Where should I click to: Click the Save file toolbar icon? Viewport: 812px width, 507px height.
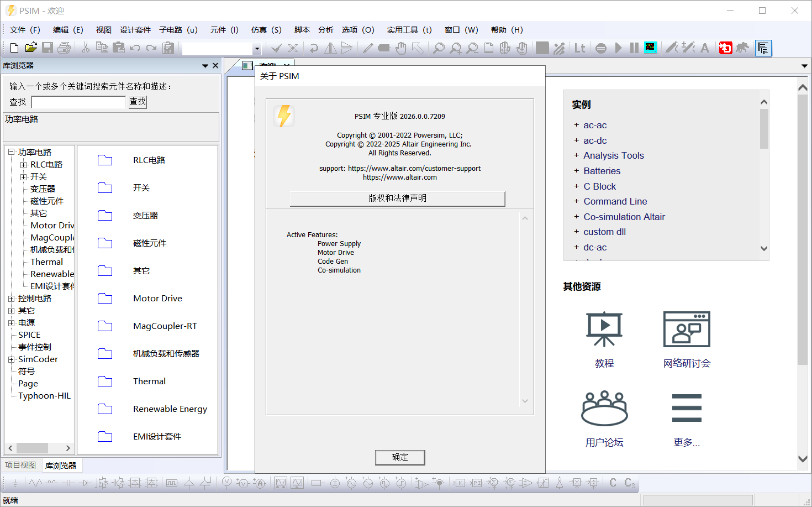point(48,48)
